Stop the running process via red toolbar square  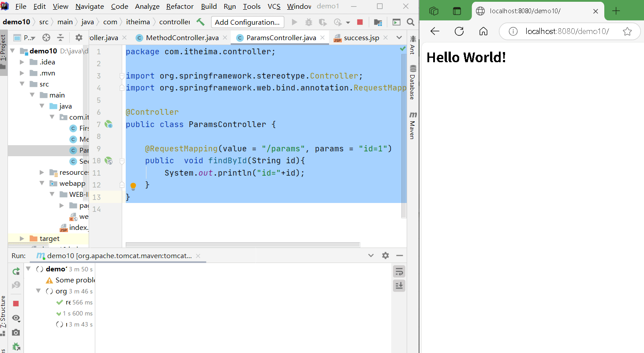click(x=360, y=22)
